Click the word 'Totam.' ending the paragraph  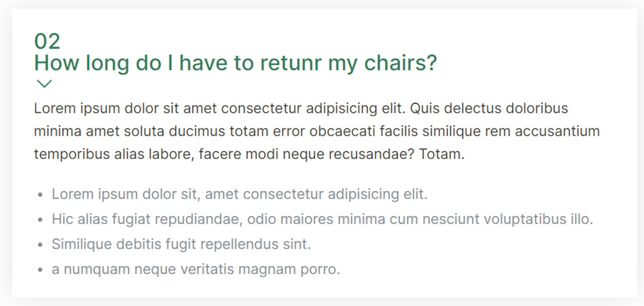441,154
